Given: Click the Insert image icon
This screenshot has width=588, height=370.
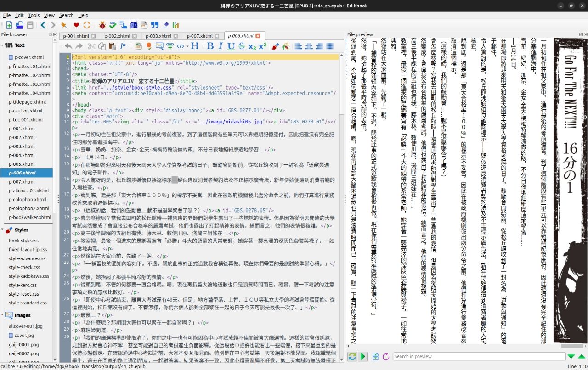Looking at the screenshot, I should click(159, 46).
